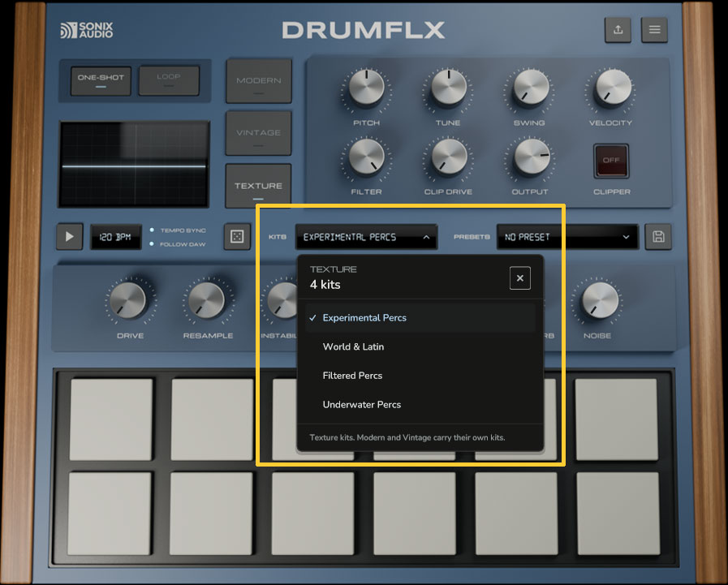Trigger the fifth pad in bottom row
This screenshot has width=728, height=585.
tap(516, 514)
